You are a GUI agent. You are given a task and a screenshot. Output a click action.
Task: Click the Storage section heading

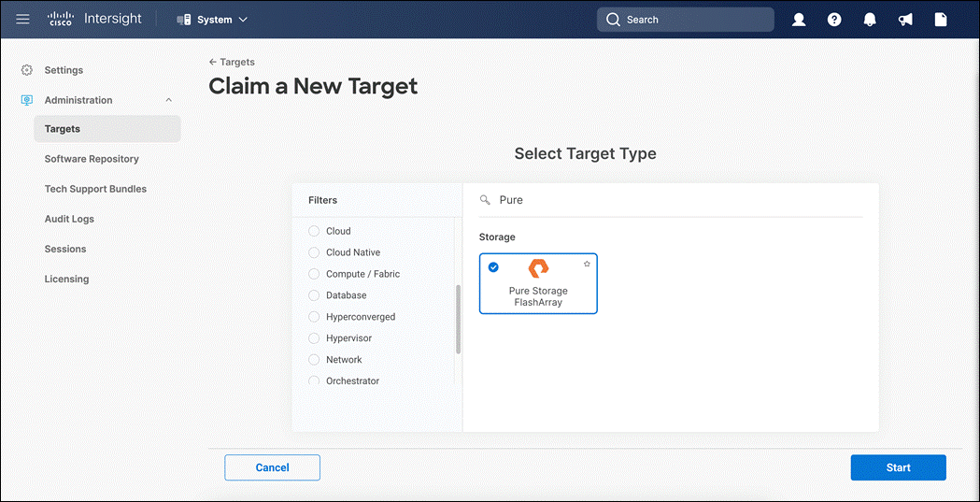pos(497,237)
